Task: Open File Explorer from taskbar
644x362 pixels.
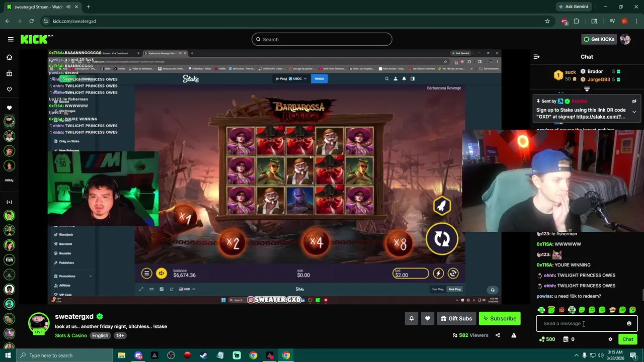Action: pos(122,355)
